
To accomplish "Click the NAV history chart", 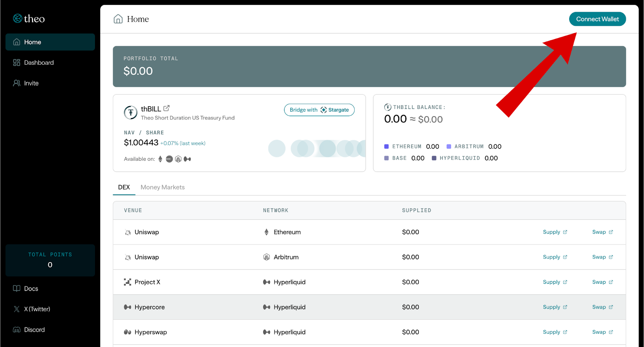I will coord(317,148).
